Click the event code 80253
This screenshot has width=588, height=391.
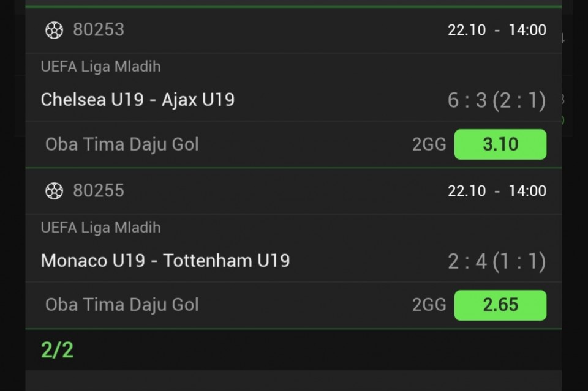[99, 29]
